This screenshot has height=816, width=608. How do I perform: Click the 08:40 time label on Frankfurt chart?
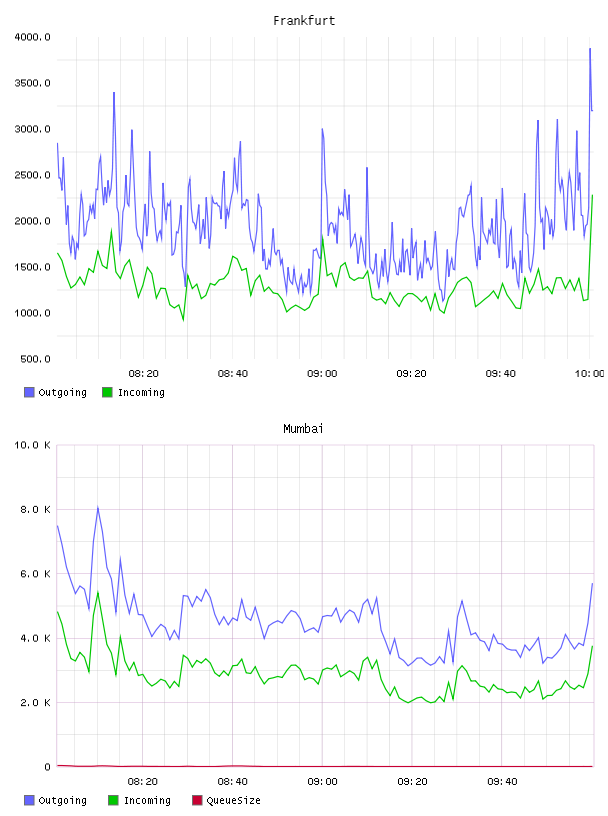point(233,374)
